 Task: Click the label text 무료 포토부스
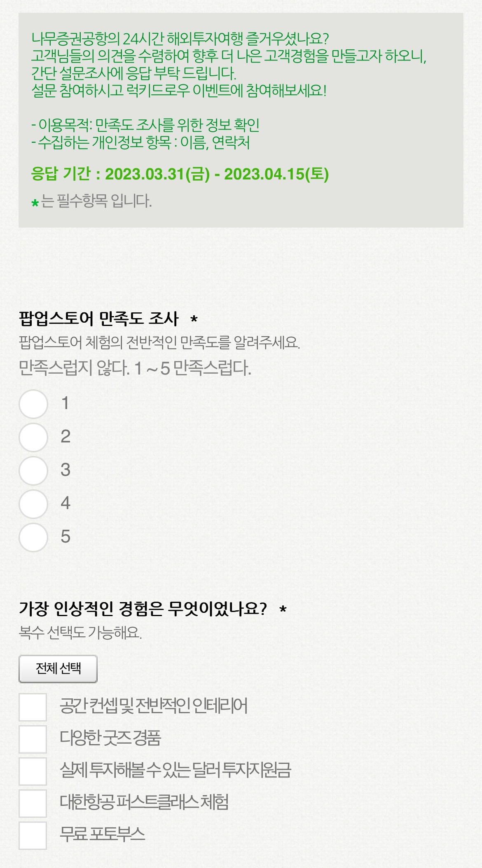point(103,834)
